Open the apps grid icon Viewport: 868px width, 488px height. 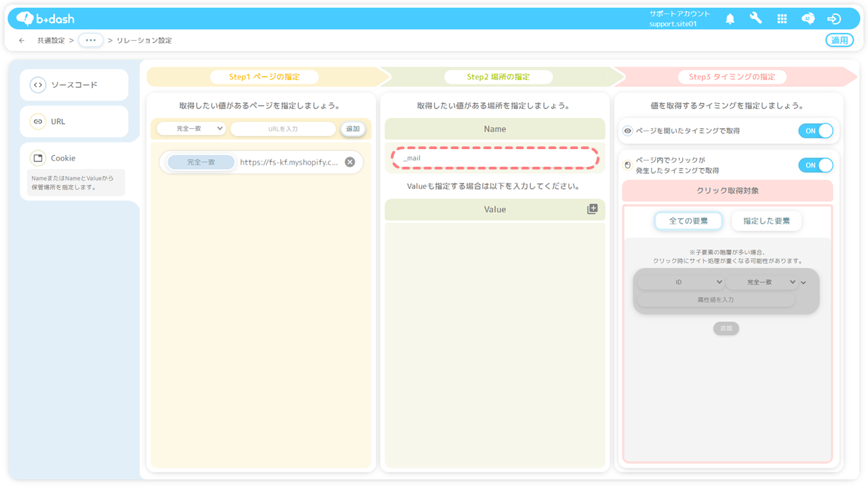pyautogui.click(x=782, y=19)
